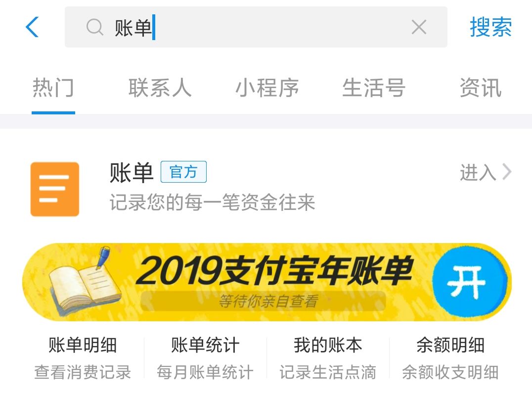Open the 2019支付宝年账单 banner
The width and height of the screenshot is (532, 399).
point(266,282)
